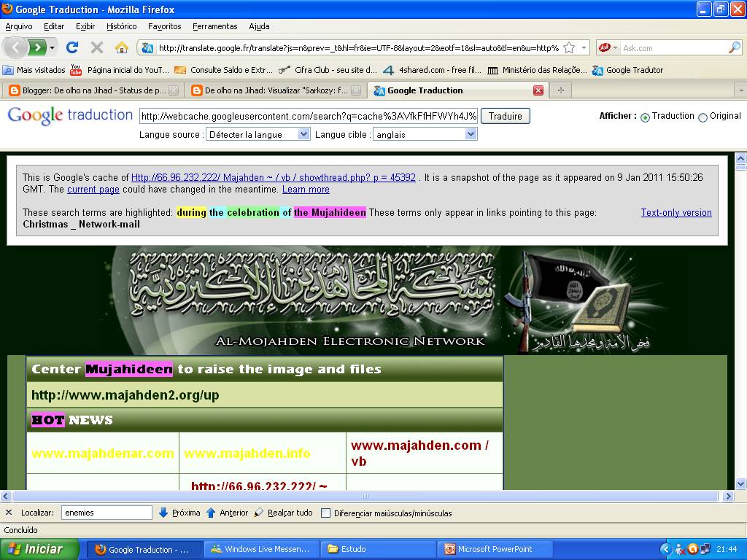Switch to Windows Live Messenger taskbar item
The height and width of the screenshot is (560, 747).
point(261,549)
